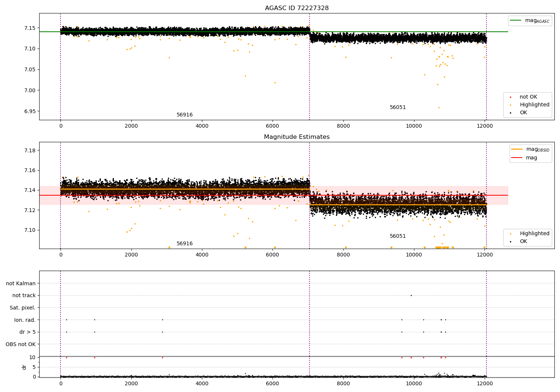Click the 7.12 y-axis tick of the middle plot
Image resolution: width=560 pixels, height=392 pixels.
coord(30,210)
